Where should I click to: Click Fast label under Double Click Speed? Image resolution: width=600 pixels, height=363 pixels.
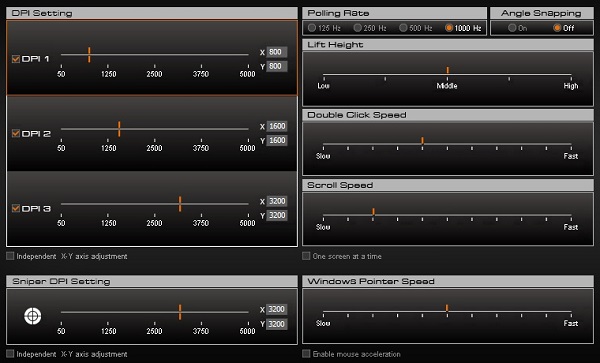[571, 156]
